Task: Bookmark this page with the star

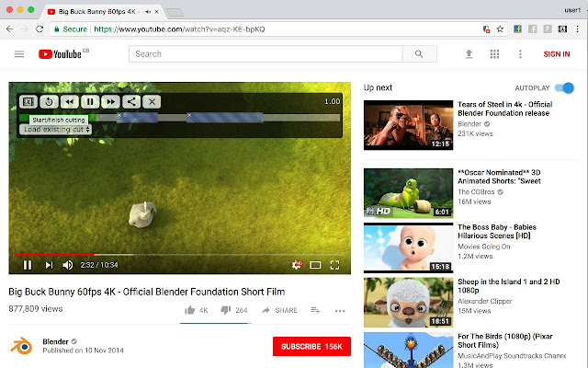Action: point(500,29)
